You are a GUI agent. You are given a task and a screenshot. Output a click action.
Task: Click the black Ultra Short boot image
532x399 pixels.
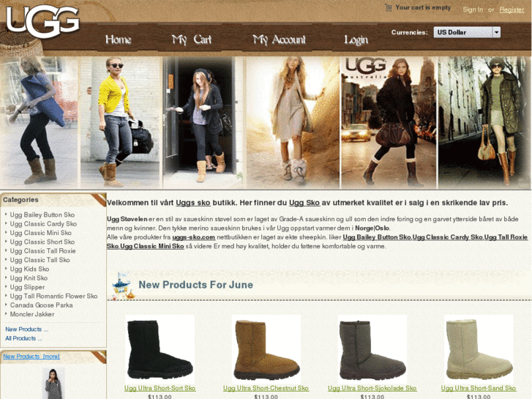click(x=160, y=349)
